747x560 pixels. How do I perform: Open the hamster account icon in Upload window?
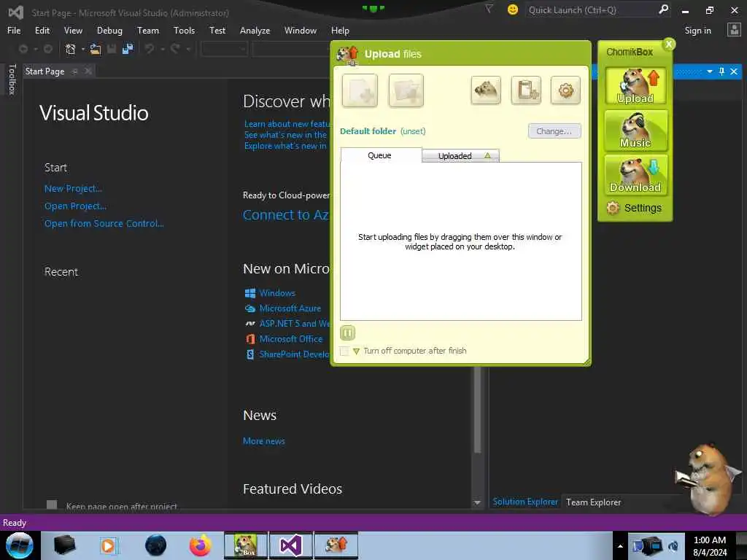[x=485, y=90]
